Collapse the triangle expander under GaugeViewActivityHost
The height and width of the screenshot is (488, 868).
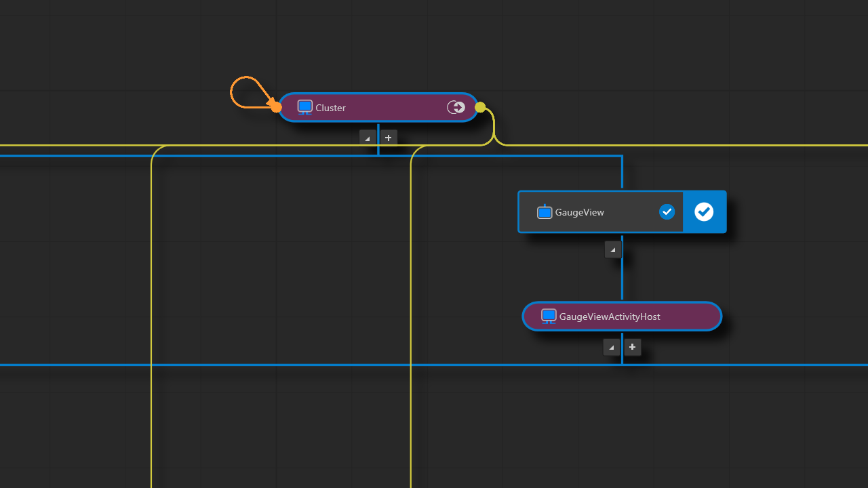pyautogui.click(x=612, y=347)
